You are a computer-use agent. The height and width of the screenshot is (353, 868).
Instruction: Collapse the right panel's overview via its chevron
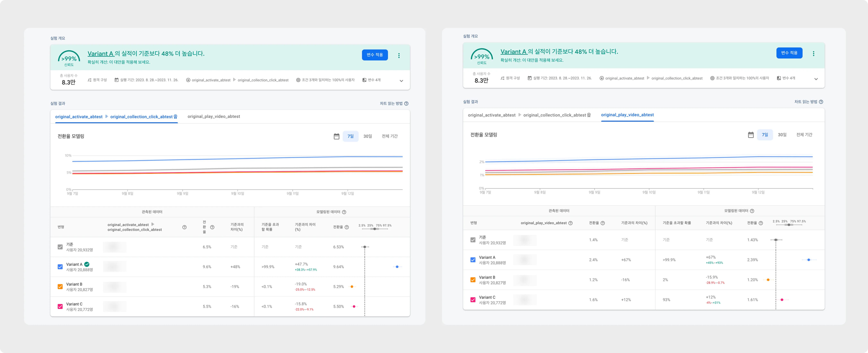pos(816,79)
